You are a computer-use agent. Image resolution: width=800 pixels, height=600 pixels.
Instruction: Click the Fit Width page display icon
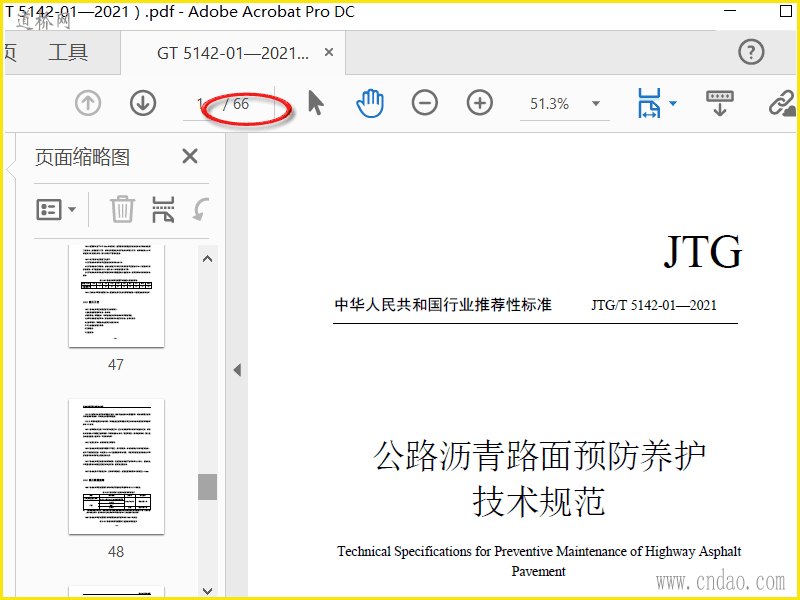click(x=649, y=103)
